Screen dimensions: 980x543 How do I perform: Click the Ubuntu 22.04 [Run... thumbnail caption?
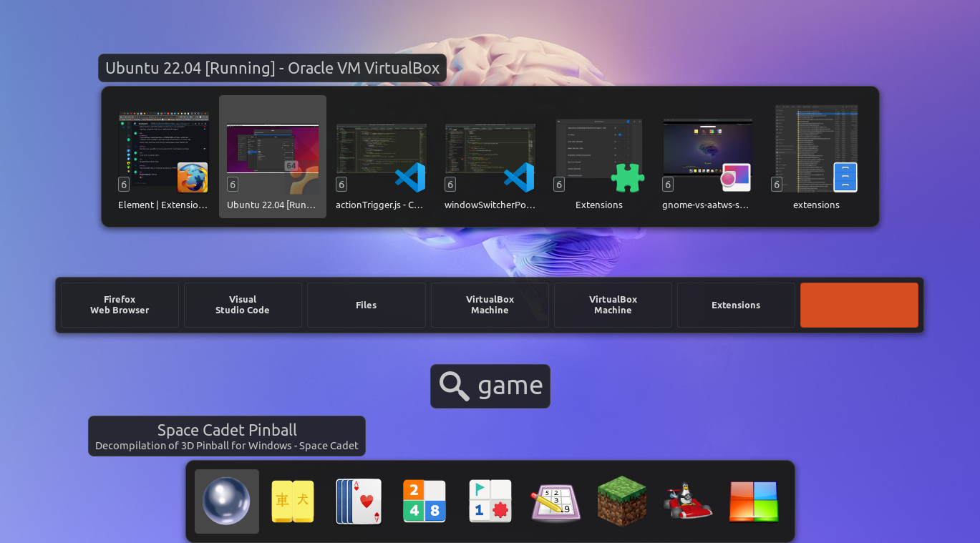(x=271, y=205)
